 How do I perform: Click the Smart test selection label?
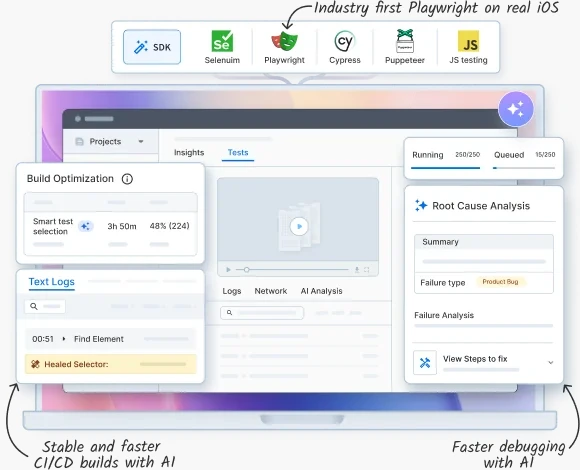(53, 226)
